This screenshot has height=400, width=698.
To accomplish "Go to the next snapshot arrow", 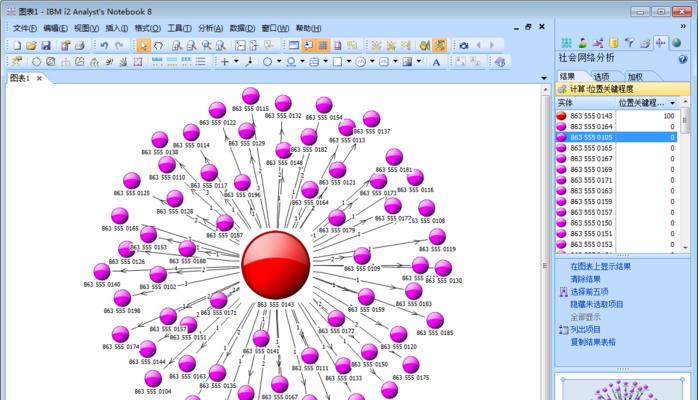I will [492, 45].
